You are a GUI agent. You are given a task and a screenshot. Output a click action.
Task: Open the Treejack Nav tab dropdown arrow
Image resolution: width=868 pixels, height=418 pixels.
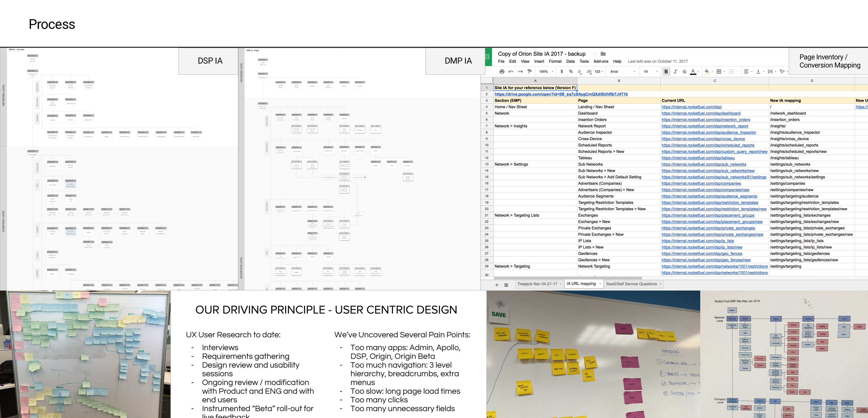coord(561,284)
